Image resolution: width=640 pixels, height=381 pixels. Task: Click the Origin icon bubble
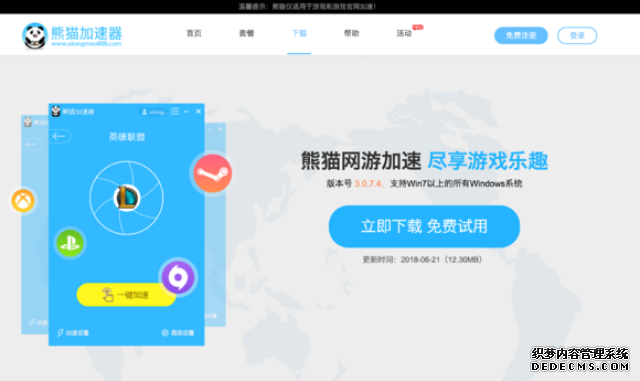[x=178, y=277]
